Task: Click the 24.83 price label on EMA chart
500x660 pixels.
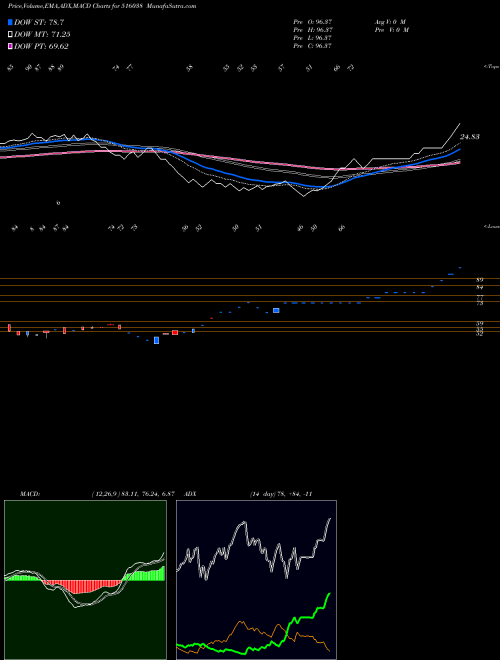Action: click(x=469, y=137)
